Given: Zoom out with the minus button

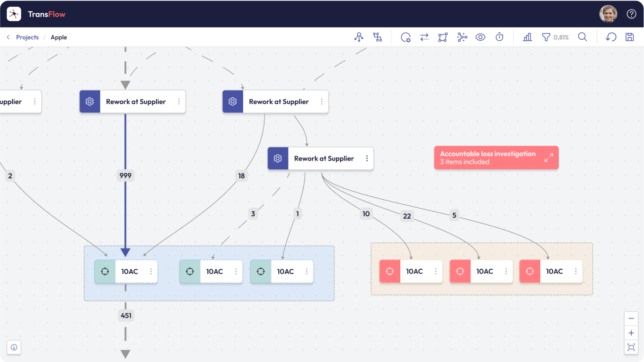Looking at the screenshot, I should 631,318.
